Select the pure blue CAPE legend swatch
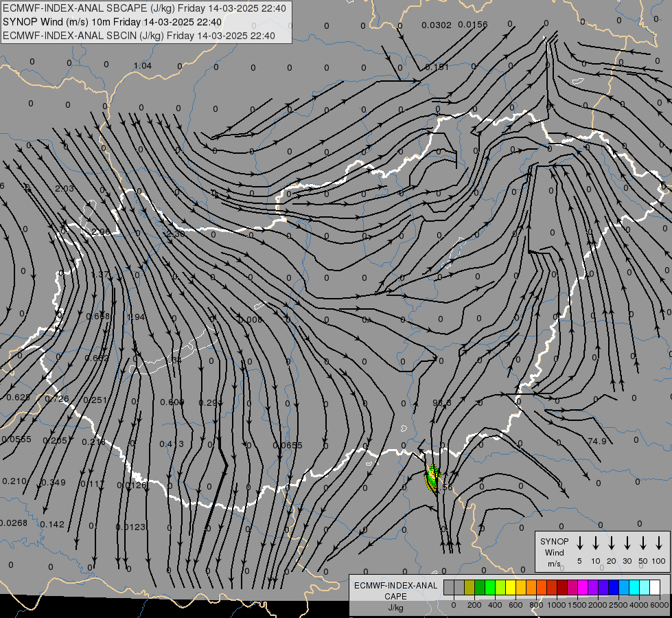Viewport: 672px width, 618px height. pyautogui.click(x=613, y=587)
